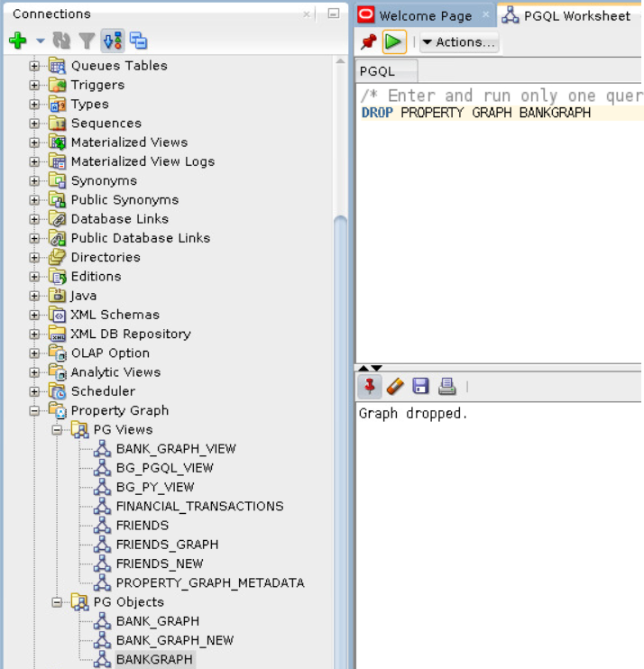The width and height of the screenshot is (644, 669).
Task: Open the New Connection dropdown arrow
Action: pyautogui.click(x=40, y=41)
